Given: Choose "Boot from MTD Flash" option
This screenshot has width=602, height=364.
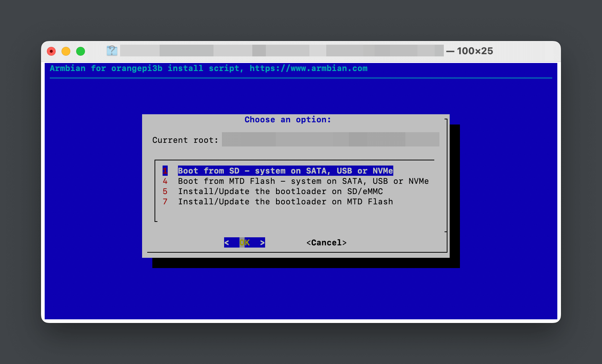Looking at the screenshot, I should coord(303,181).
